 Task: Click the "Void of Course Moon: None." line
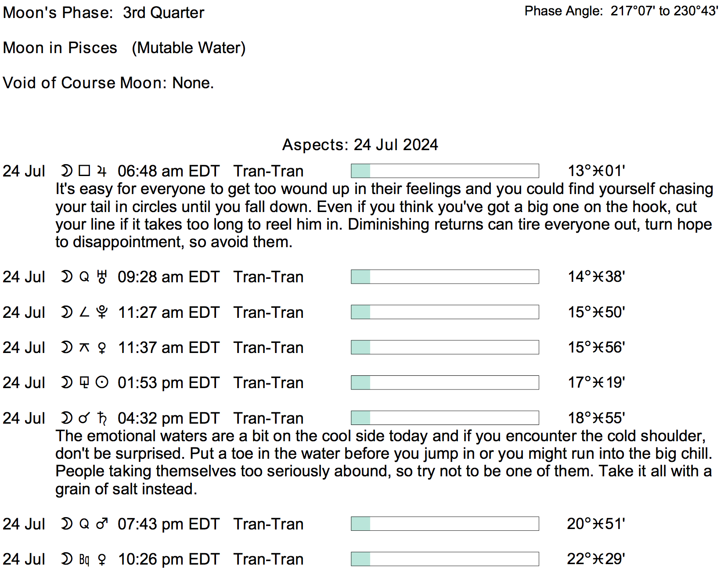point(108,83)
